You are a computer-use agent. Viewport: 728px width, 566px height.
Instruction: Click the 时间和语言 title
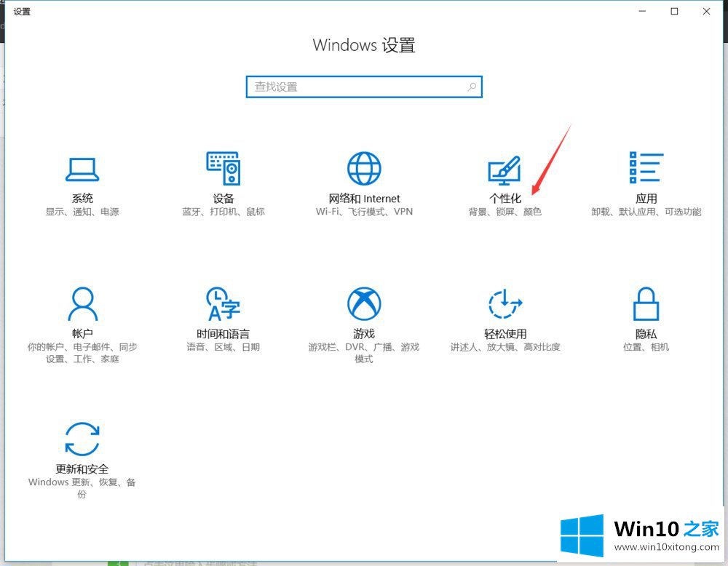[223, 334]
